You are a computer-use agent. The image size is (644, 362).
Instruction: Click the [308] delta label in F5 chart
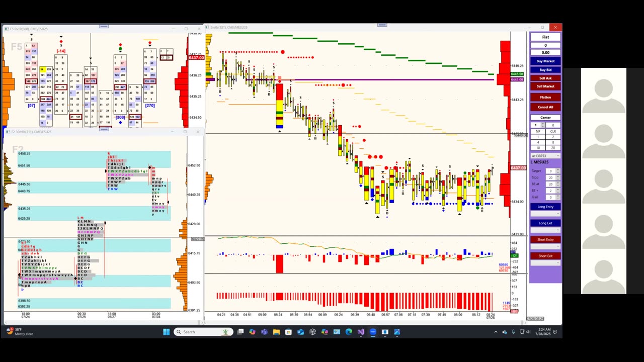pyautogui.click(x=120, y=117)
